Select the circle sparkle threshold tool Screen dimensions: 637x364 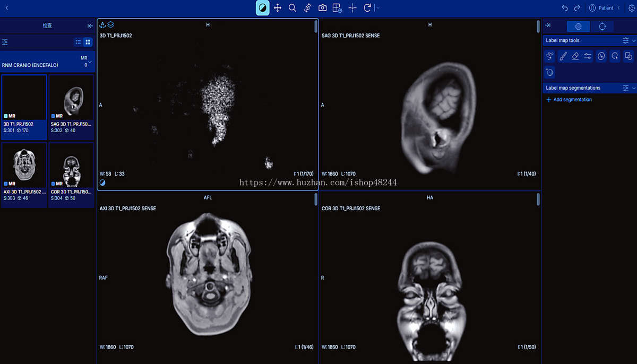pyautogui.click(x=601, y=56)
